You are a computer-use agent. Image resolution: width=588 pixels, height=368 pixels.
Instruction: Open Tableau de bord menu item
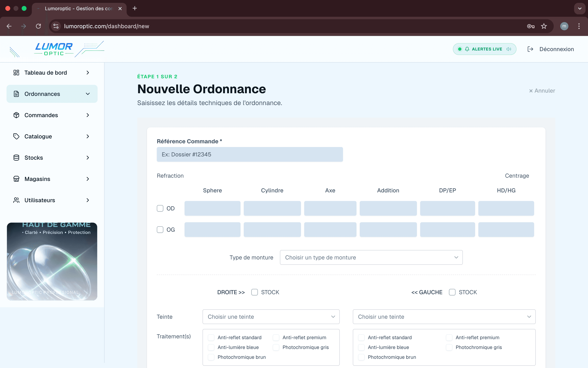coord(52,73)
